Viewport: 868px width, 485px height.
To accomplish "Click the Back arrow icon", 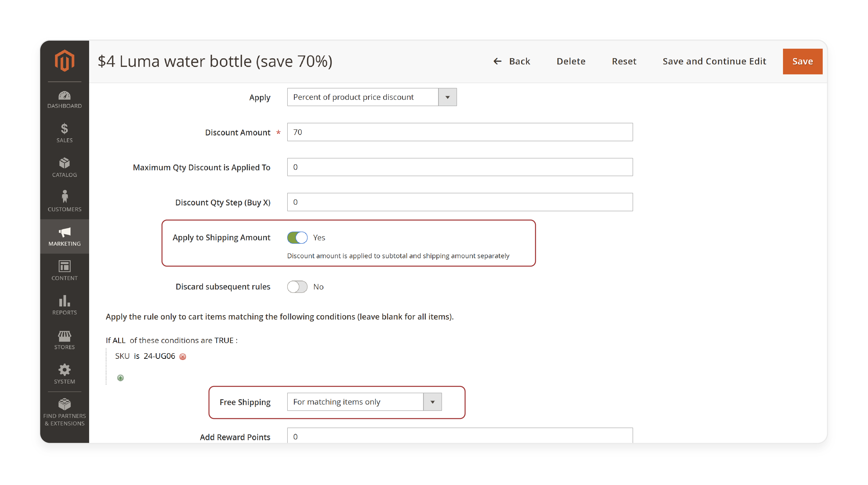I will click(497, 61).
